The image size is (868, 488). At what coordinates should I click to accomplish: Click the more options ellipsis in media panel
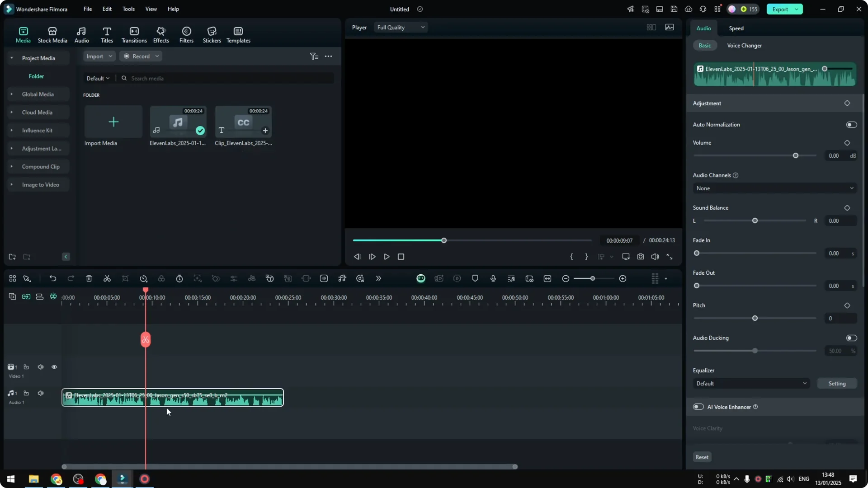click(329, 56)
